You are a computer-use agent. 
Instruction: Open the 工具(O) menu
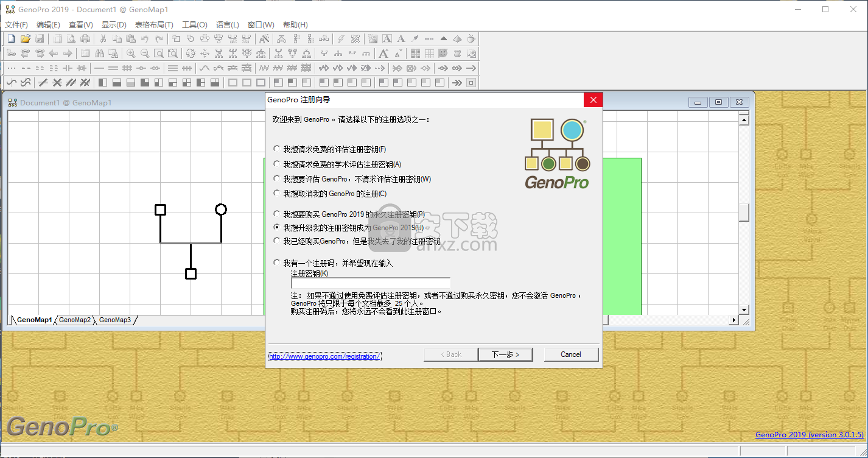pyautogui.click(x=195, y=24)
